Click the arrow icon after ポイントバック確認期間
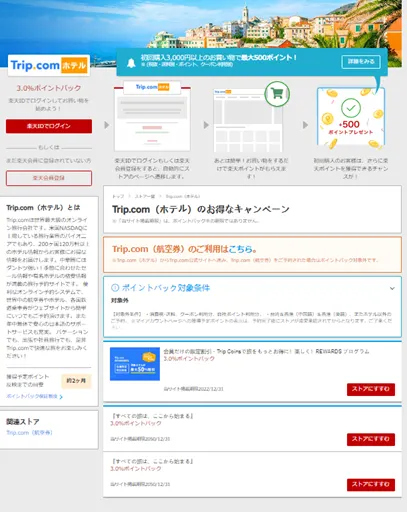Screen dimensions: 407x512 click(x=61, y=397)
